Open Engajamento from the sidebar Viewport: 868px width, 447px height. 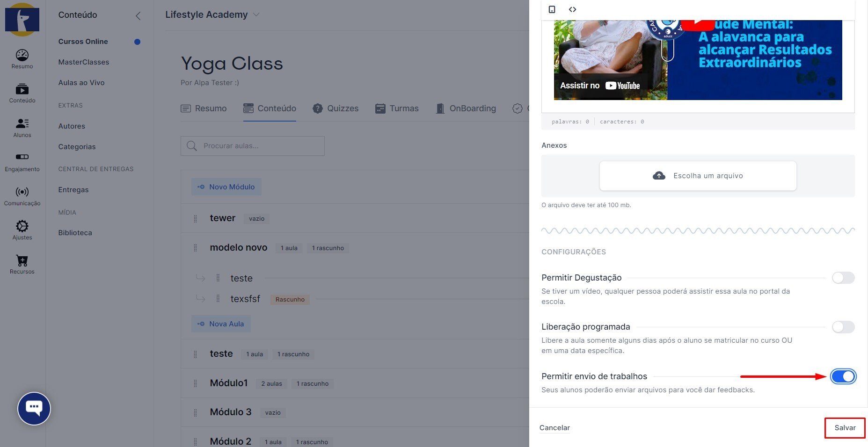22,161
